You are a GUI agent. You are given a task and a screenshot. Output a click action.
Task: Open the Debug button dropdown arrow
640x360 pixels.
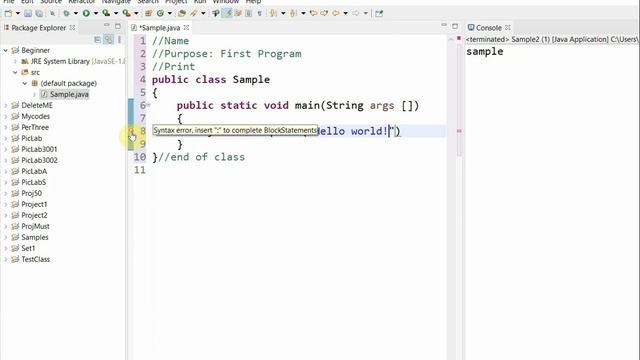[x=76, y=13]
